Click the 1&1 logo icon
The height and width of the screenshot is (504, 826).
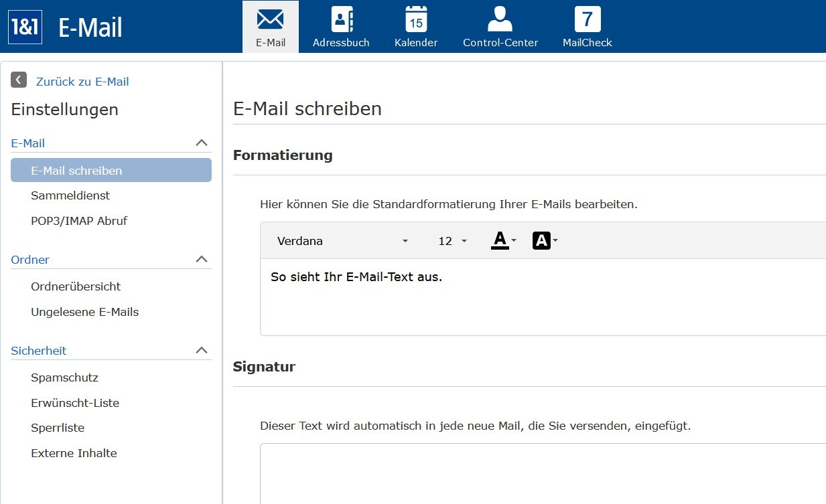coord(25,27)
